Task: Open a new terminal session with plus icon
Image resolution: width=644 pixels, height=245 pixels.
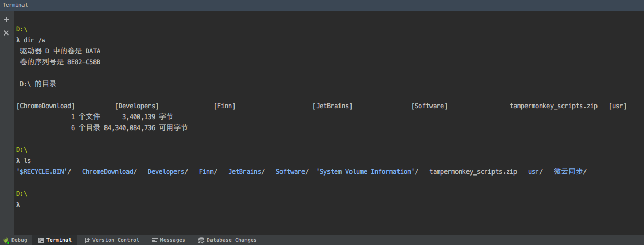Action: (x=6, y=19)
